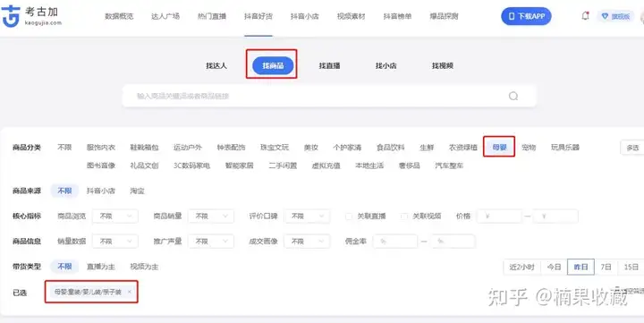Open 爆品探测 navigation item
This screenshot has height=323, width=644.
(444, 16)
